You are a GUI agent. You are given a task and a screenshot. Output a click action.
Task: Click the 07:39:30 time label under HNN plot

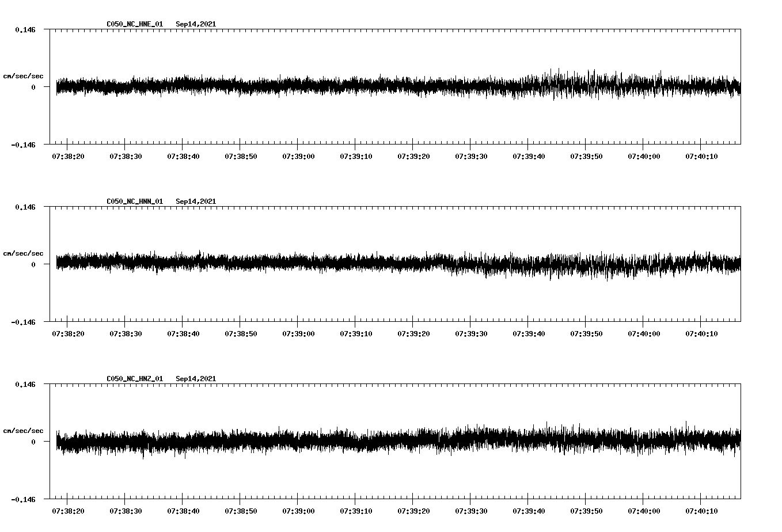point(471,334)
